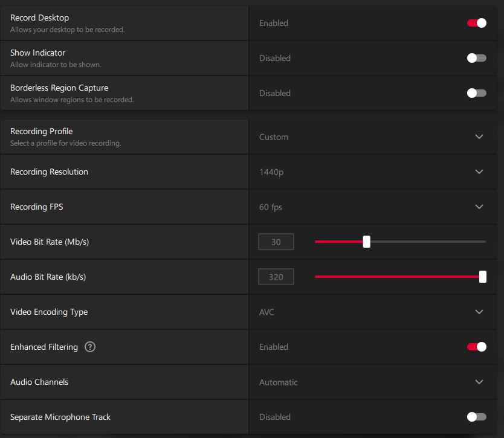Open the Recording FPS dropdown
The height and width of the screenshot is (438, 504).
369,207
